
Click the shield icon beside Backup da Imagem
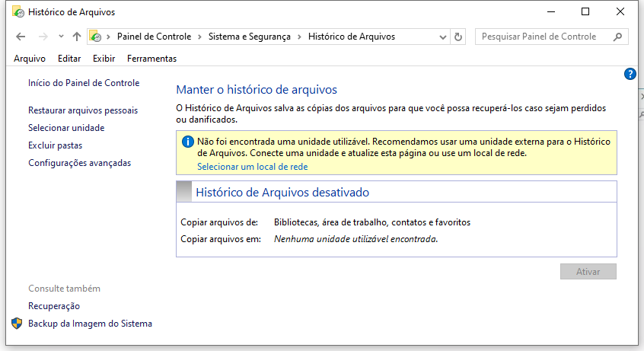tap(17, 324)
